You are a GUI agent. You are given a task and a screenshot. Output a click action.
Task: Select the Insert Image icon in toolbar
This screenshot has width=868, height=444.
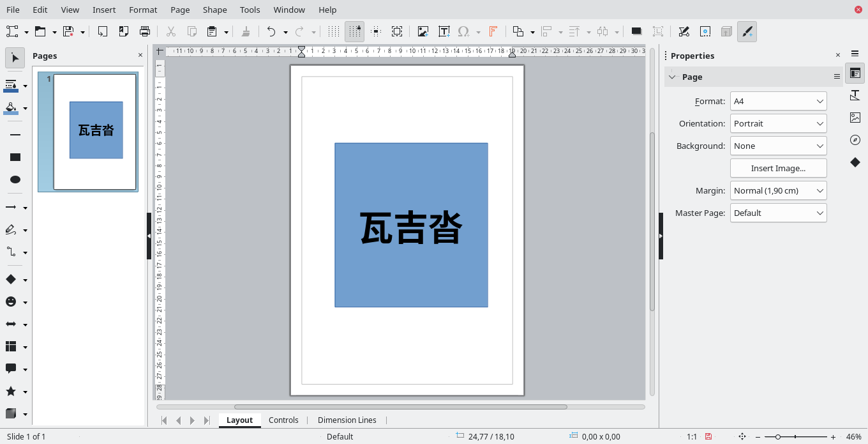tap(423, 31)
